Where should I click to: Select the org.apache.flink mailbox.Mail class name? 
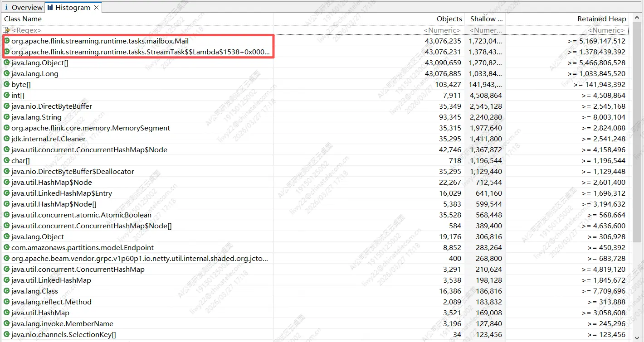(100, 41)
